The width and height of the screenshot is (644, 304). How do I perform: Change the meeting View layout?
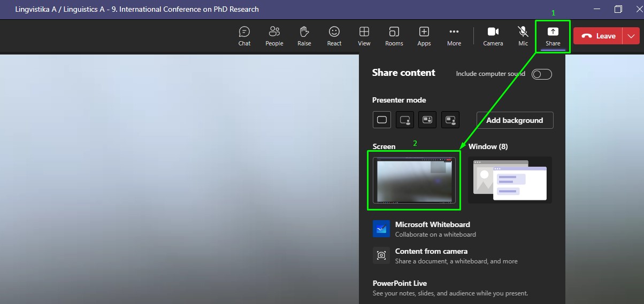pos(364,36)
